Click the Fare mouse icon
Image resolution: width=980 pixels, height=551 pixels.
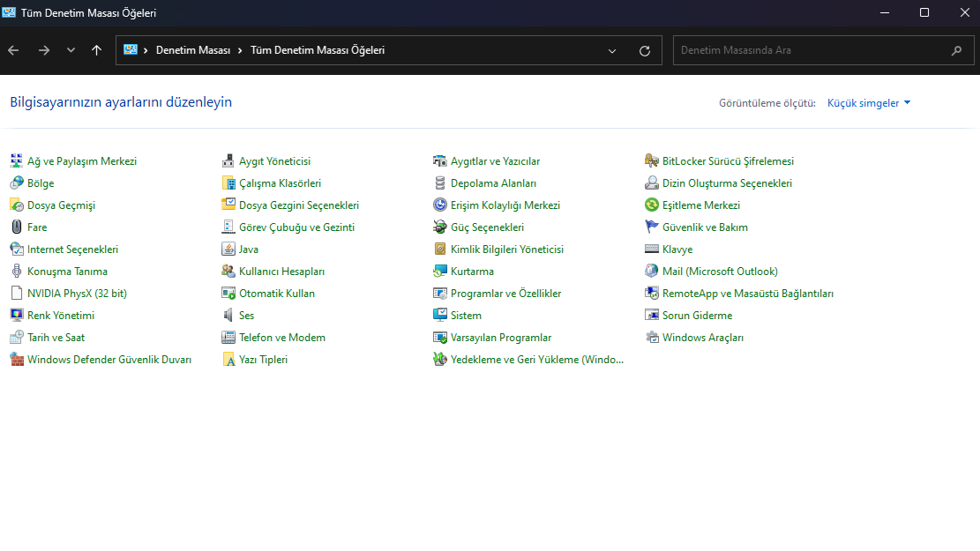[17, 227]
